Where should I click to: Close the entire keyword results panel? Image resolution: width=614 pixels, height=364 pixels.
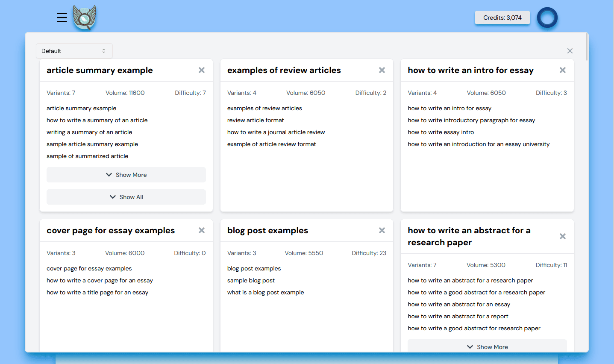click(x=570, y=50)
